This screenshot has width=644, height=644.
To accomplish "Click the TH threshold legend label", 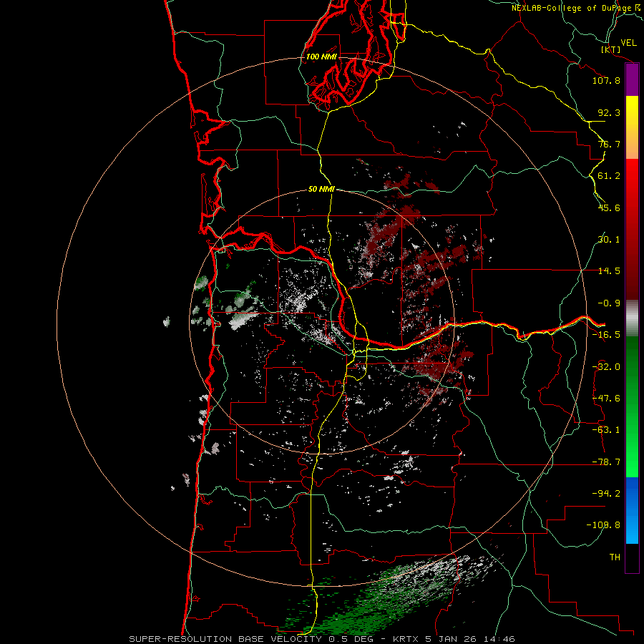I will pyautogui.click(x=615, y=557).
